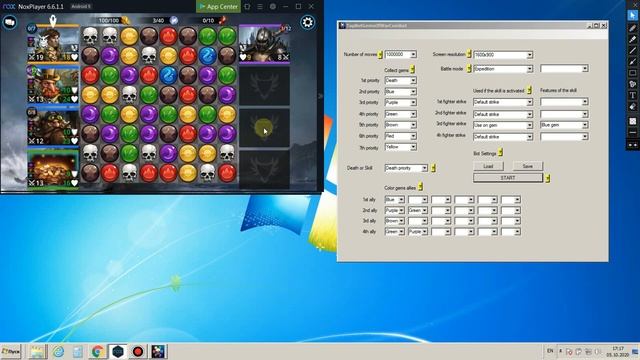Open the 7th priority Yellow dropdown

pos(400,147)
